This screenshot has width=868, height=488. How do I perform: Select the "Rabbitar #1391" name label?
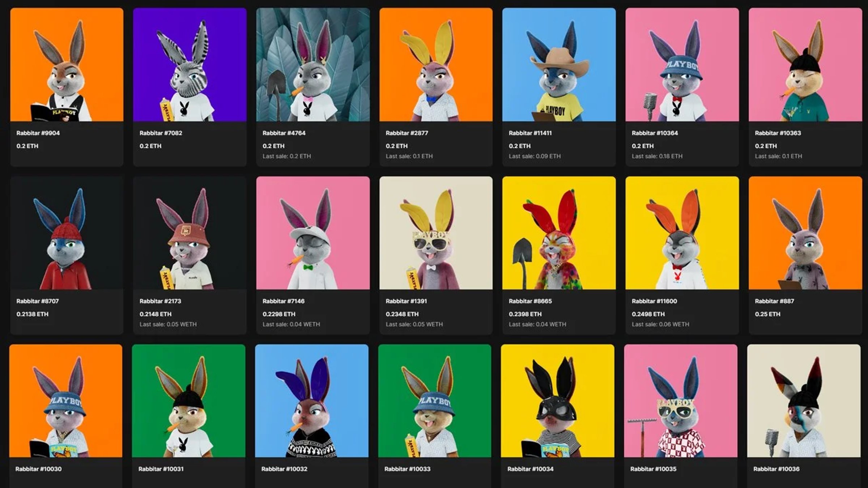pos(406,301)
